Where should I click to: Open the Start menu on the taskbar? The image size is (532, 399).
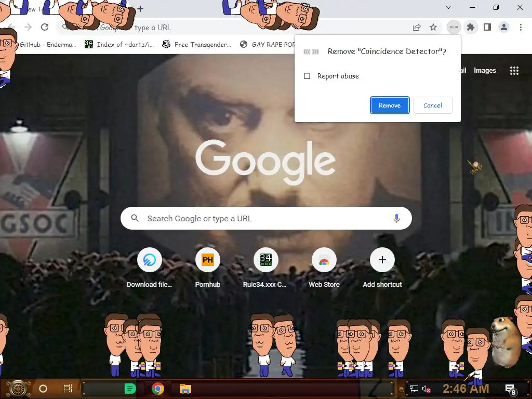point(18,389)
